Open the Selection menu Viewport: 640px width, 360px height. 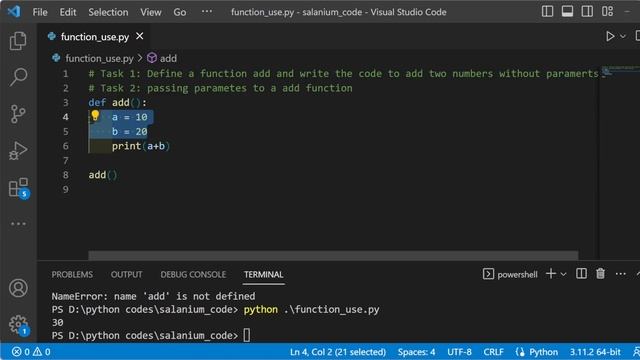108,12
